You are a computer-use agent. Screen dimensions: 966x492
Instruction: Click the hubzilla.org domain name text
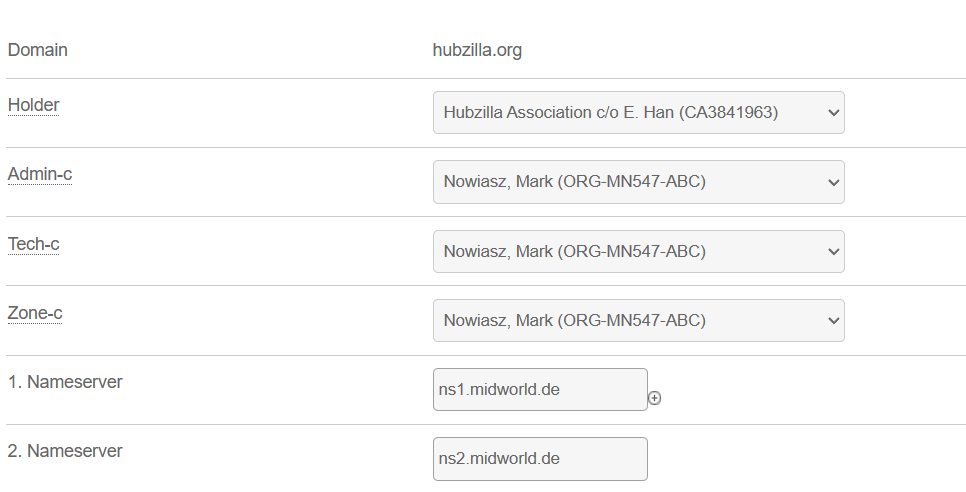(477, 50)
